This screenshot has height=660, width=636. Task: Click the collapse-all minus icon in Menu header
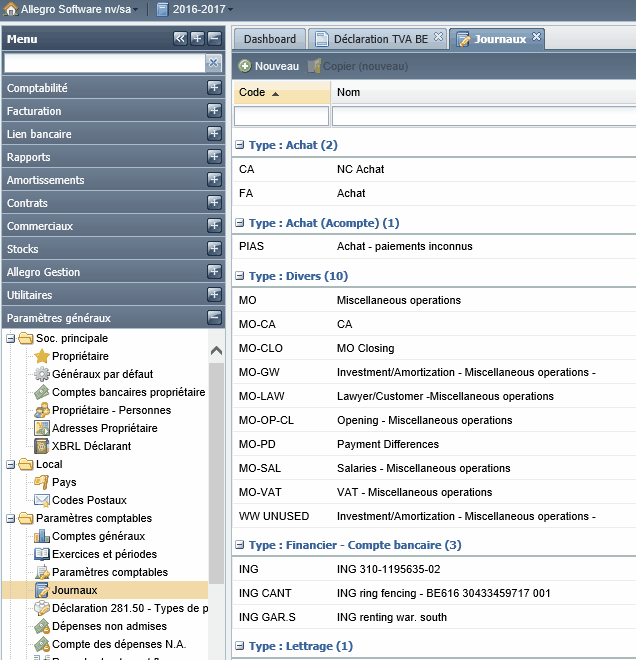[x=214, y=39]
